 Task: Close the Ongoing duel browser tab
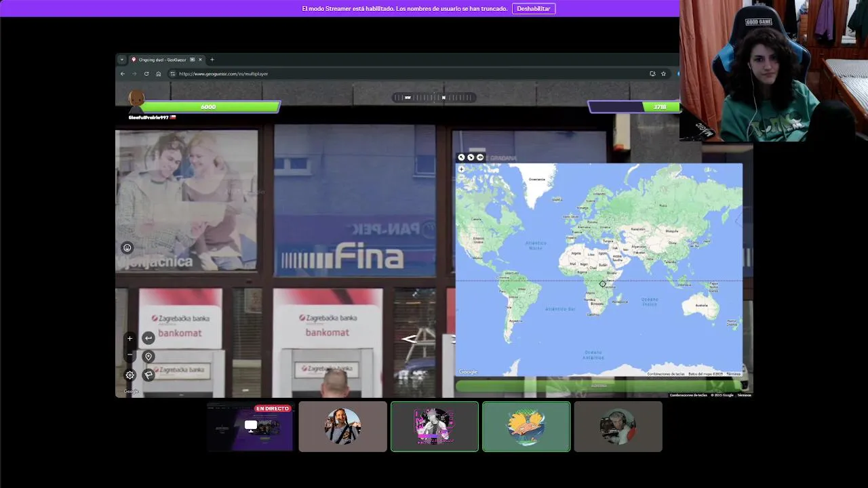[x=201, y=60]
